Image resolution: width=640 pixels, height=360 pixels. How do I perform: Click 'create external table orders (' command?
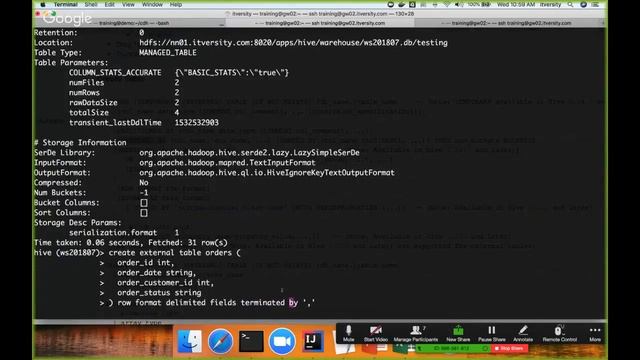pyautogui.click(x=174, y=253)
